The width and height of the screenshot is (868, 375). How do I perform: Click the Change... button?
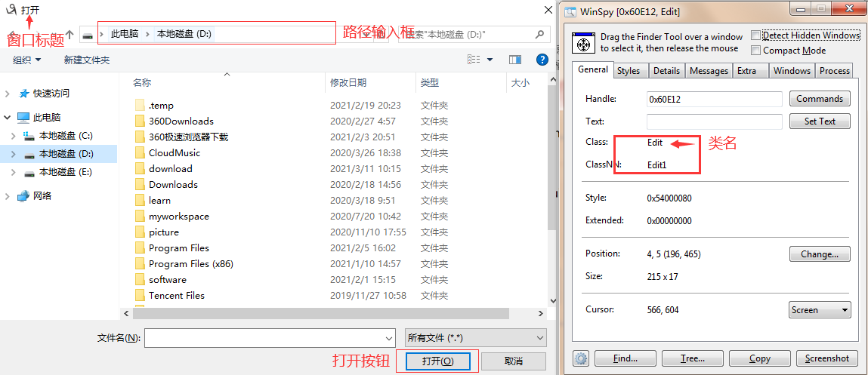click(x=820, y=254)
